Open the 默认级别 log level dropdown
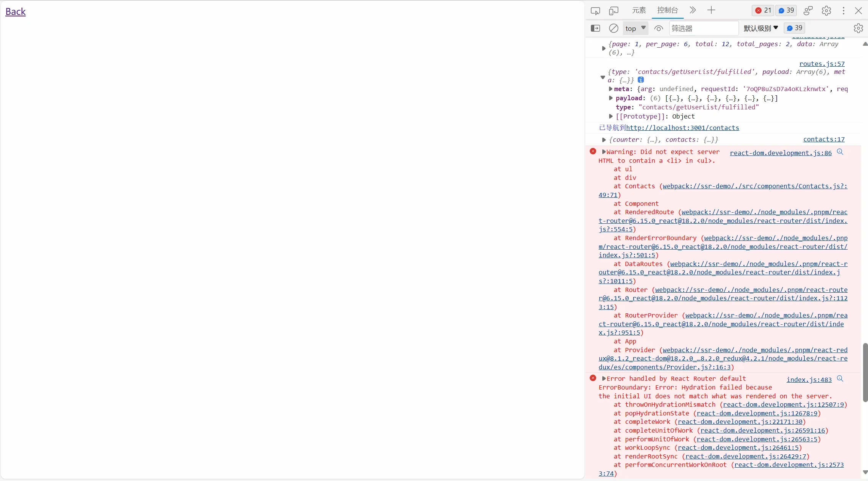The width and height of the screenshot is (868, 481). click(x=761, y=28)
